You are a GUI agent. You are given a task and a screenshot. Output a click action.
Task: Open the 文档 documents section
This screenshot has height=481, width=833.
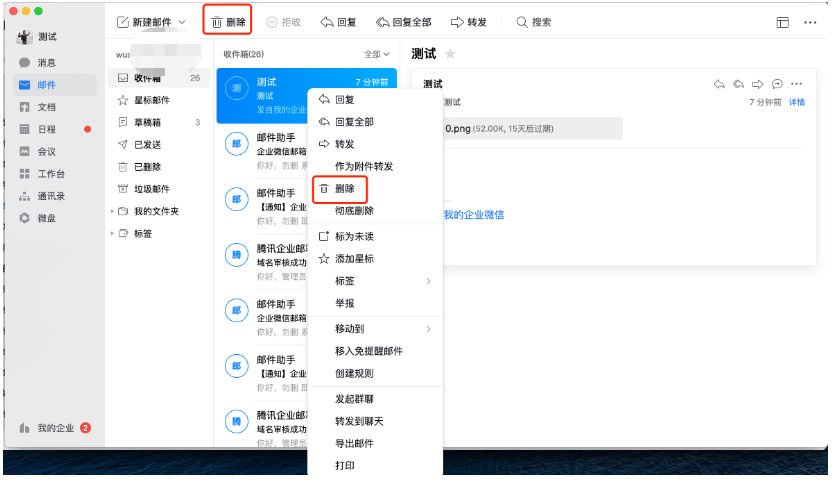pos(45,107)
